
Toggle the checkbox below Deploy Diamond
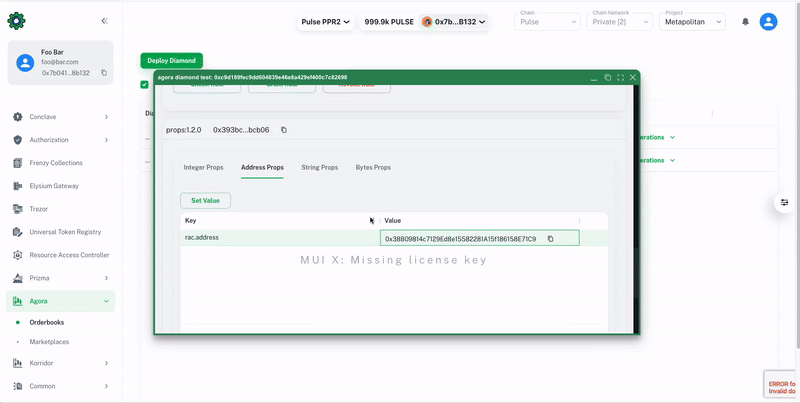point(145,85)
